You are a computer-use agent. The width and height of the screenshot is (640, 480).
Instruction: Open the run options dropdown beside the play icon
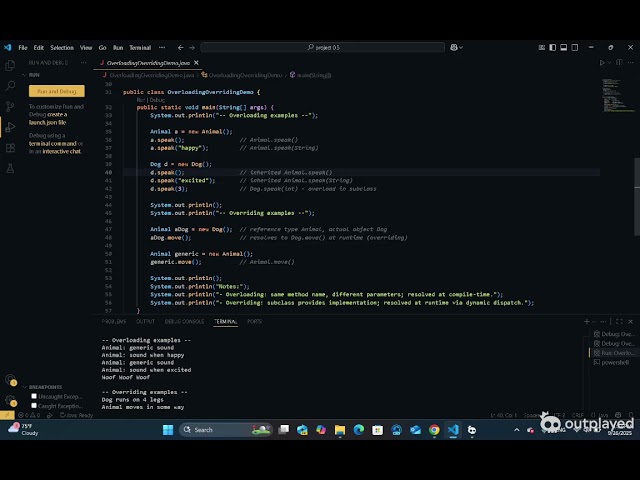tap(609, 62)
